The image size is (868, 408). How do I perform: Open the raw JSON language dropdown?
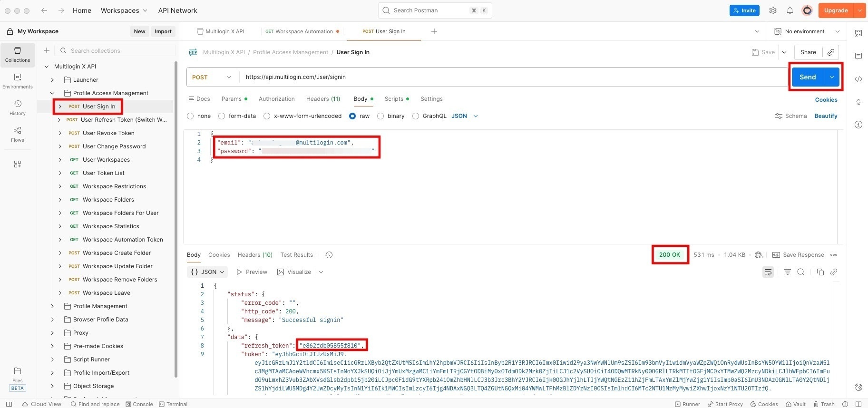(465, 116)
